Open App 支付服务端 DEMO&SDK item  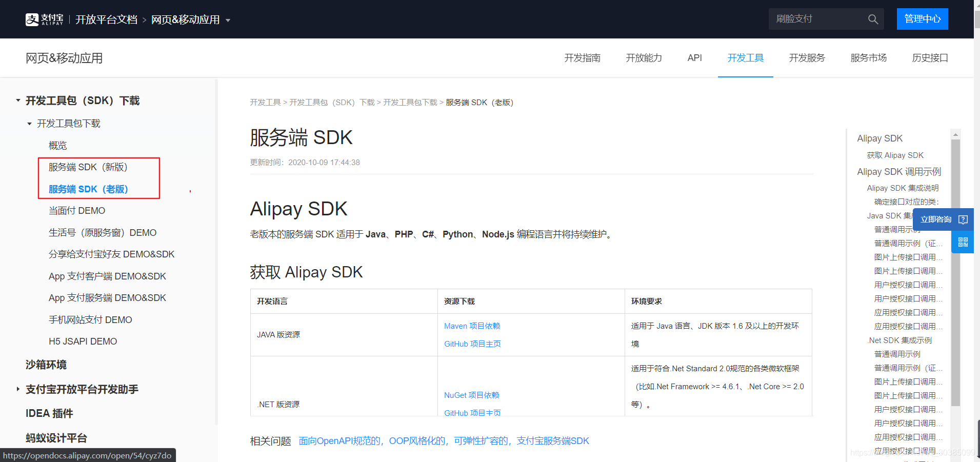(107, 298)
